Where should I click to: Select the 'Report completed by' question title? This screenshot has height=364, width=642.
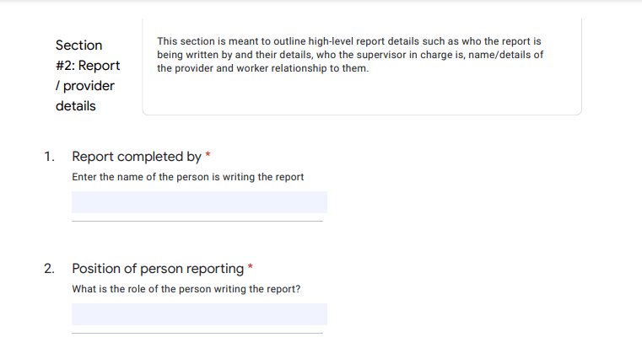pos(137,157)
